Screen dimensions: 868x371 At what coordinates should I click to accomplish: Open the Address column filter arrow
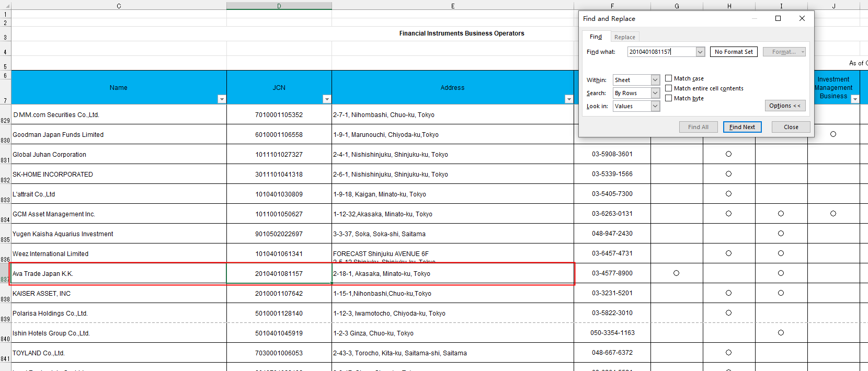click(569, 99)
